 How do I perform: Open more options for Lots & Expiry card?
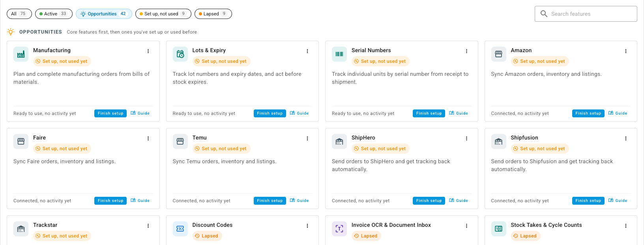(x=307, y=51)
